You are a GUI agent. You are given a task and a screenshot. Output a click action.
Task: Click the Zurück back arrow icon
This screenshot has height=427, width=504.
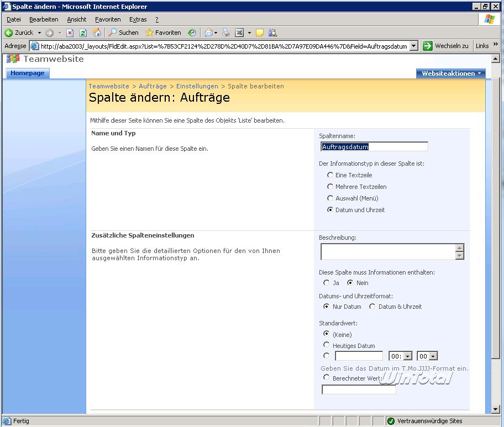9,33
